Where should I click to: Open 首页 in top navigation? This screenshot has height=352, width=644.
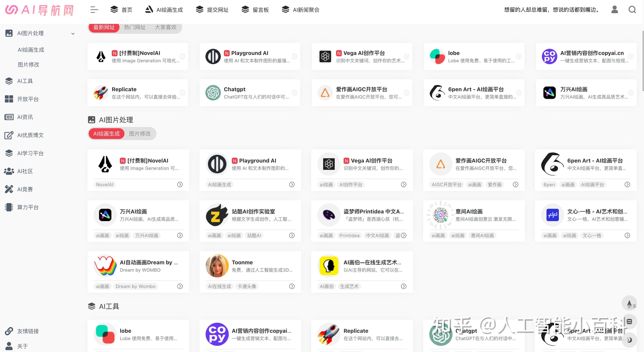[121, 10]
